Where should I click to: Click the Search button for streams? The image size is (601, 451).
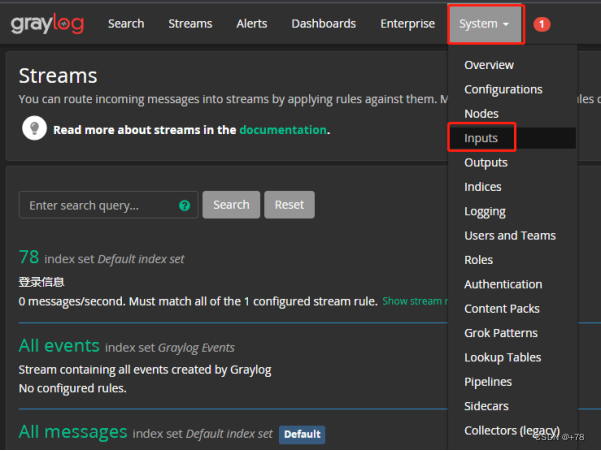[x=231, y=205]
